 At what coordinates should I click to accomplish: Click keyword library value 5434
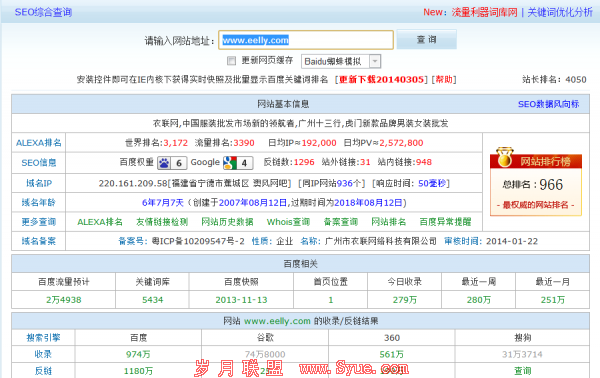pyautogui.click(x=152, y=300)
